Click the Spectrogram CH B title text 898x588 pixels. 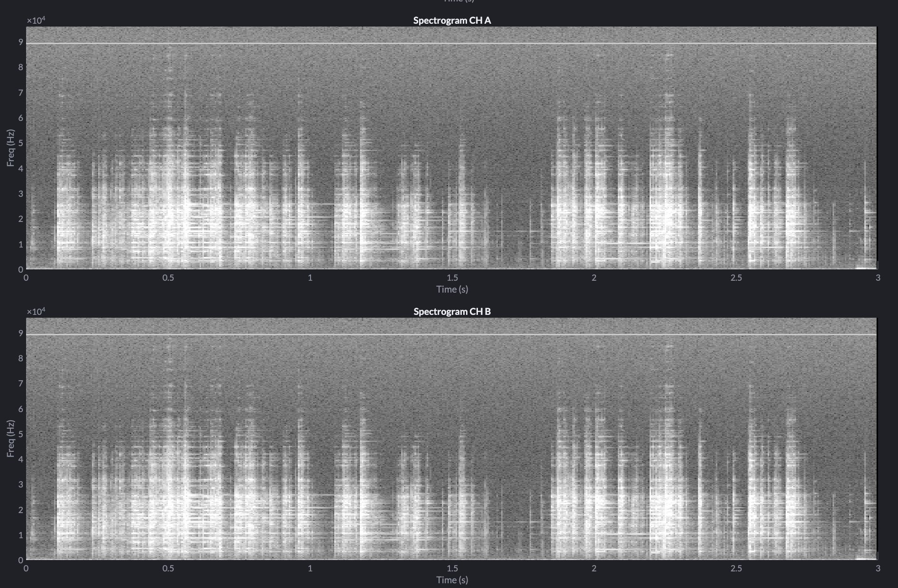click(452, 312)
